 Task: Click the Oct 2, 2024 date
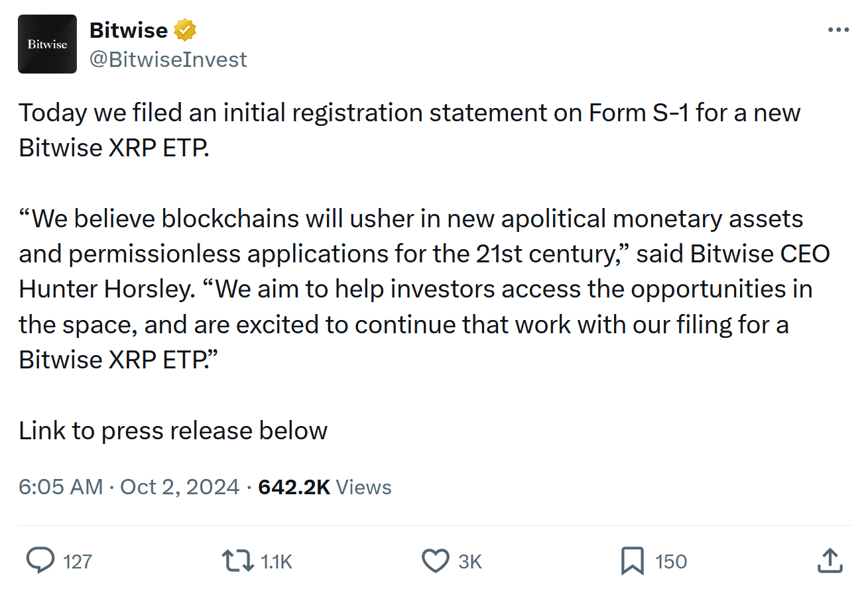(180, 487)
